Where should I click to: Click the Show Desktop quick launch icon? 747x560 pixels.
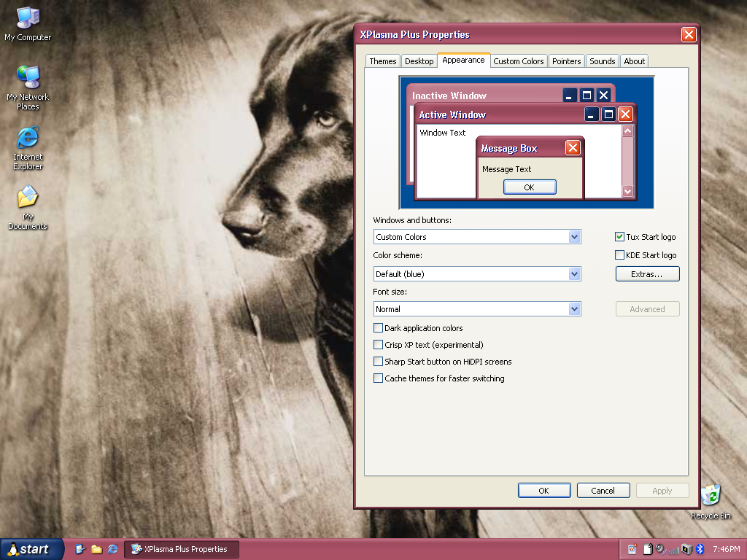click(x=80, y=549)
